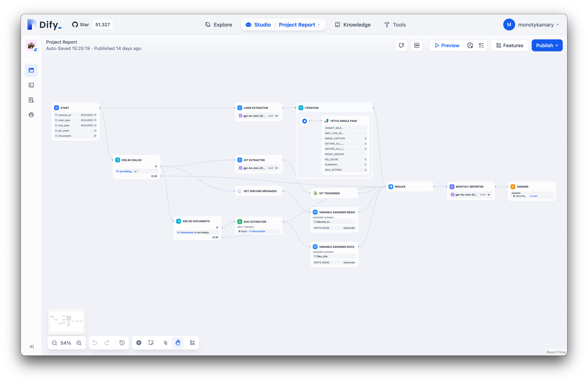Viewport: 588px width, 383px height.
Task: Switch to pointer mode
Action: (x=166, y=343)
